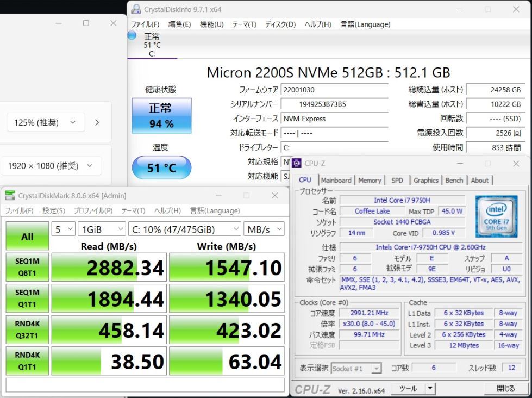Open the プロファイル(P) menu in CrystalDiskMark
Image resolution: width=532 pixels, height=398 pixels.
(93, 210)
